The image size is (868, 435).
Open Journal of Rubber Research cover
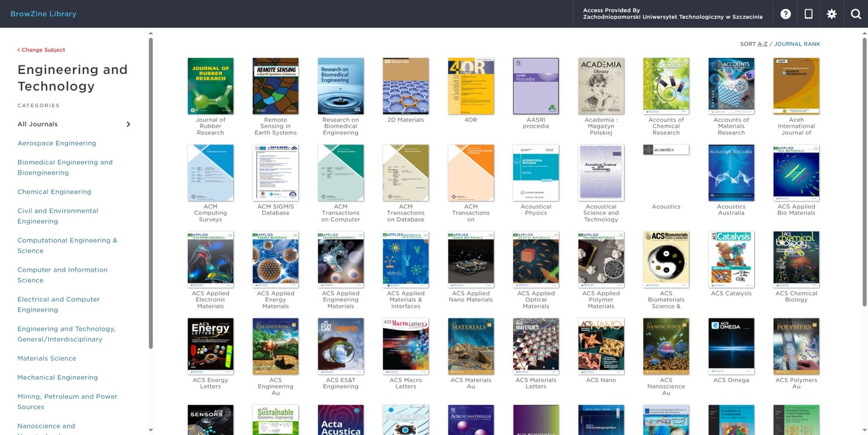211,86
